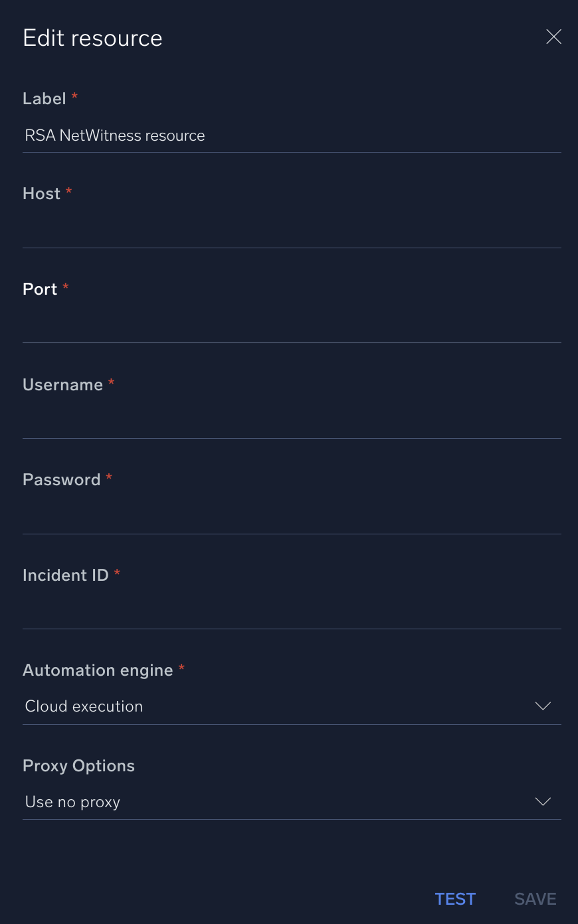The image size is (578, 924).
Task: Click the Proxy Options chevron arrow
Action: (543, 801)
